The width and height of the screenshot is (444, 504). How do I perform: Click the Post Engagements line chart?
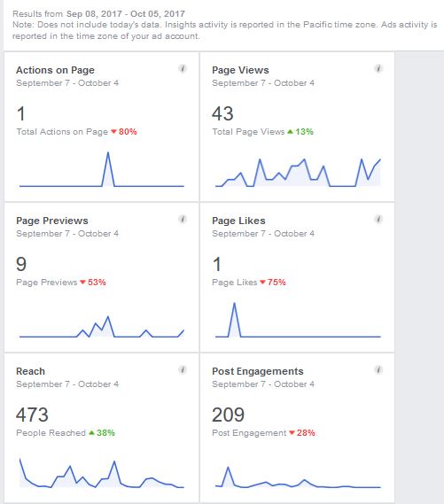point(298,477)
